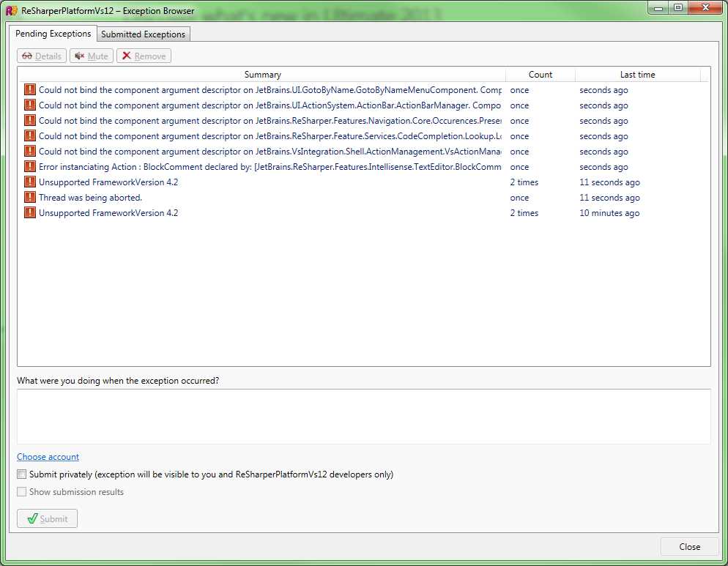The image size is (728, 566).
Task: Switch to the Submitted Exceptions tab
Action: 143,34
